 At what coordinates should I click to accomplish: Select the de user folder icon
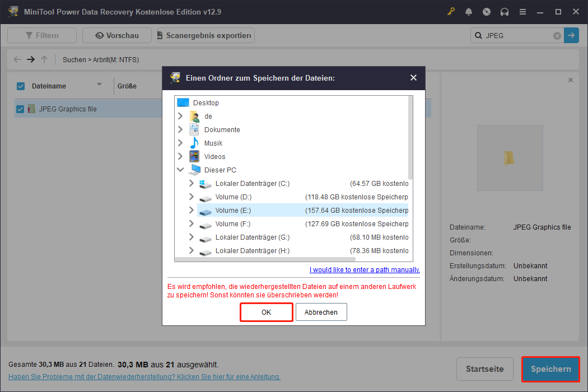click(194, 116)
